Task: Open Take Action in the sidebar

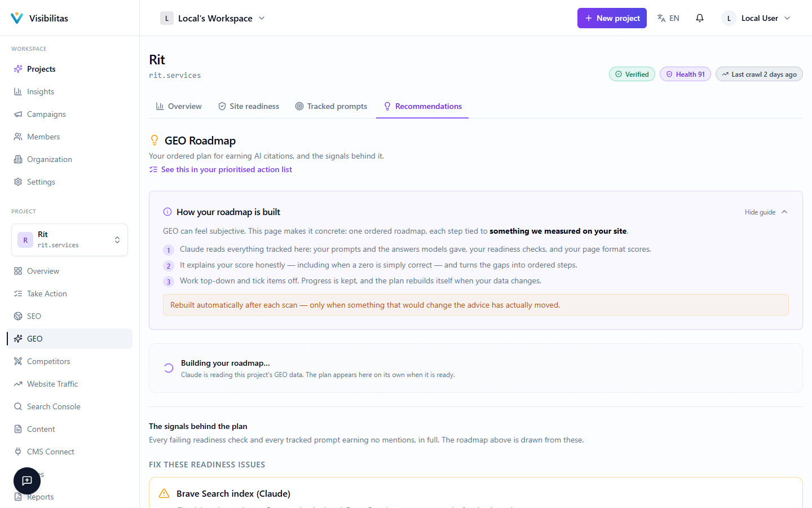Action: [x=69, y=294]
